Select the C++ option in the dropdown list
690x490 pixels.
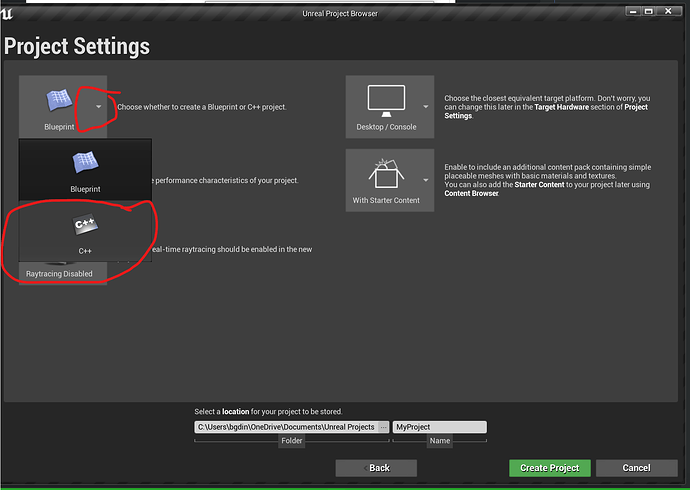pos(85,231)
